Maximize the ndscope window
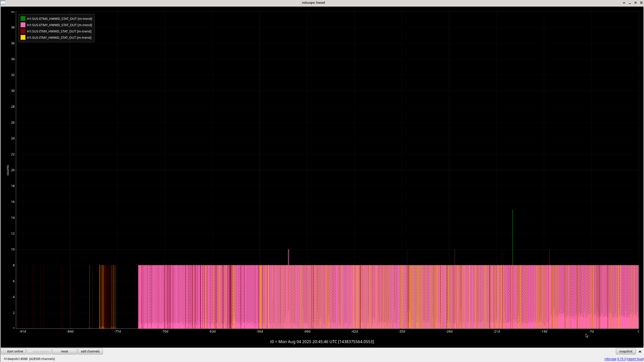Screen dimensions: 644x362 coord(635,3)
